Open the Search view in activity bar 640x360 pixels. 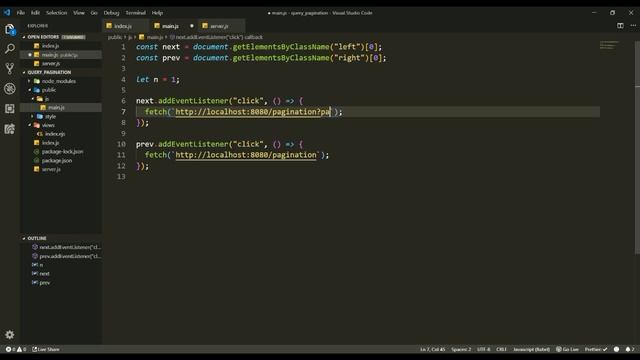[10, 49]
